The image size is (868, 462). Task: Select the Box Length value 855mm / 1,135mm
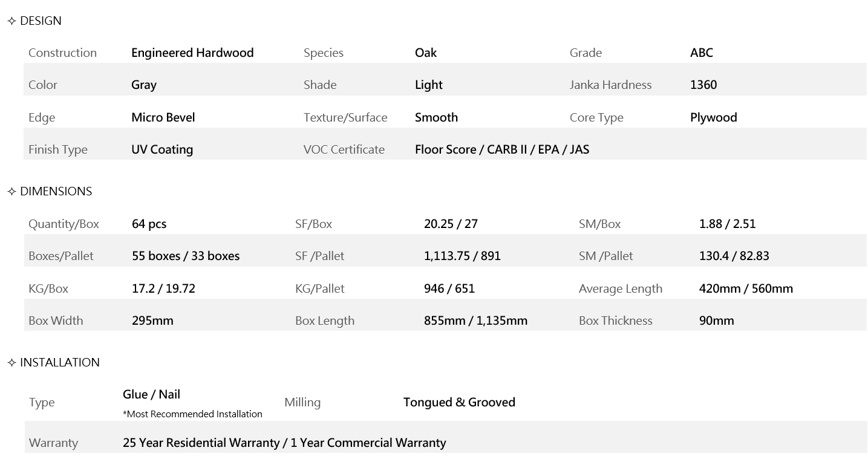[475, 321]
